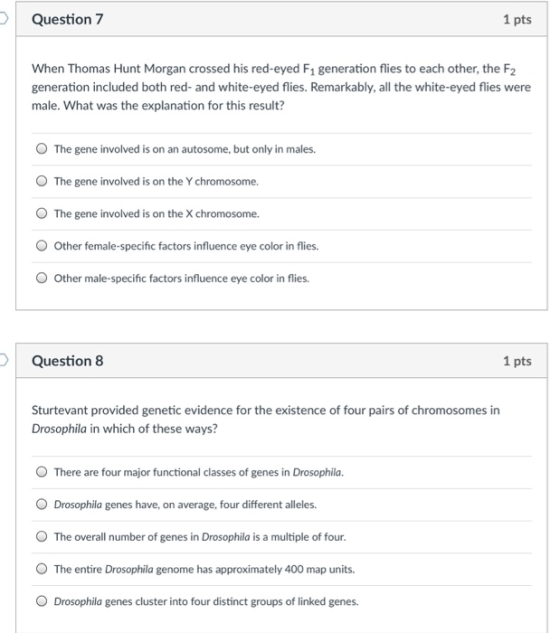Choose 'genes cluster into four distinct groups' option

[41, 601]
